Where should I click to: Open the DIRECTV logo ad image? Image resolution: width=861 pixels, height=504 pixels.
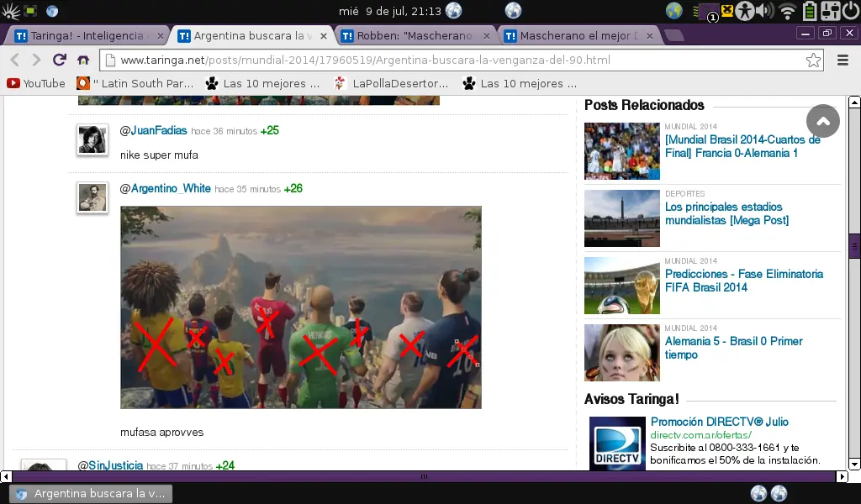[x=617, y=444]
